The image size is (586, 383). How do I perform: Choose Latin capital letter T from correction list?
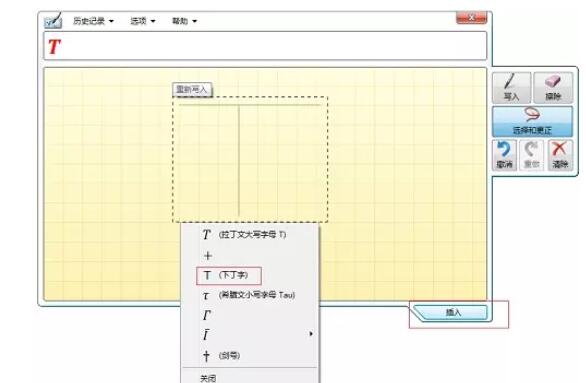[250, 235]
